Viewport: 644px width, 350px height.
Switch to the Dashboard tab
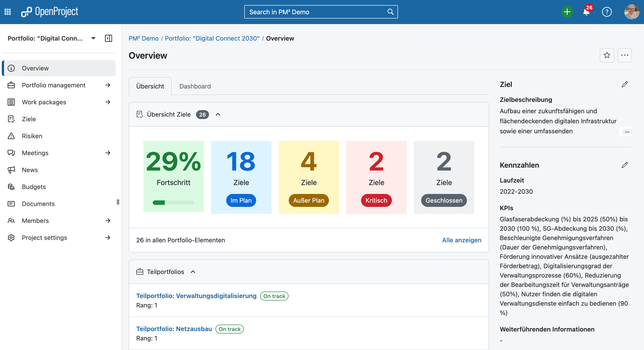195,86
